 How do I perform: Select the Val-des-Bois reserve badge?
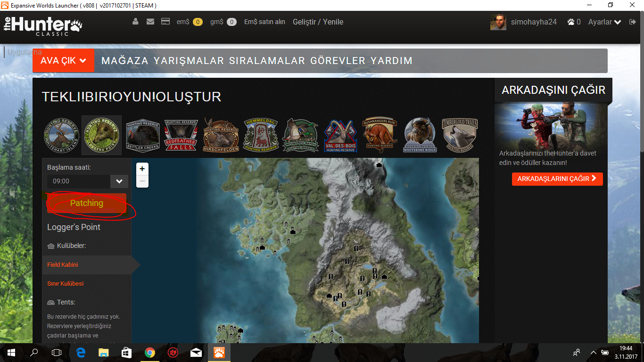[x=340, y=136]
